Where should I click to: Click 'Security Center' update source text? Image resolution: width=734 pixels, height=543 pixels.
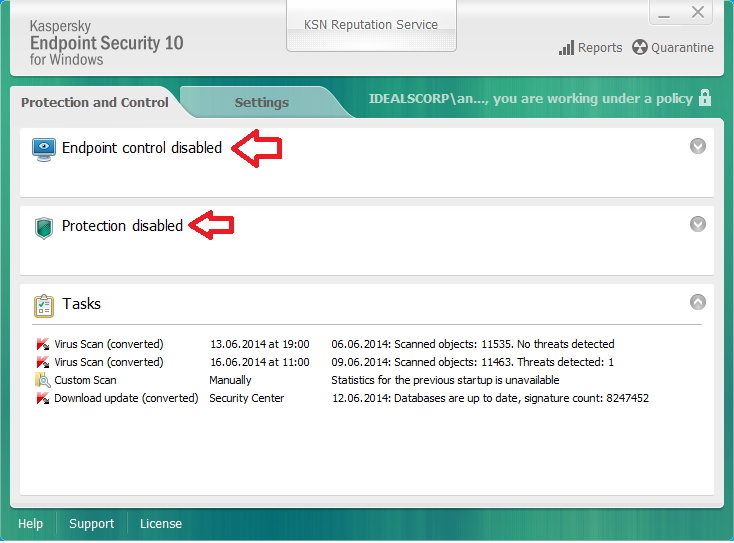point(247,398)
